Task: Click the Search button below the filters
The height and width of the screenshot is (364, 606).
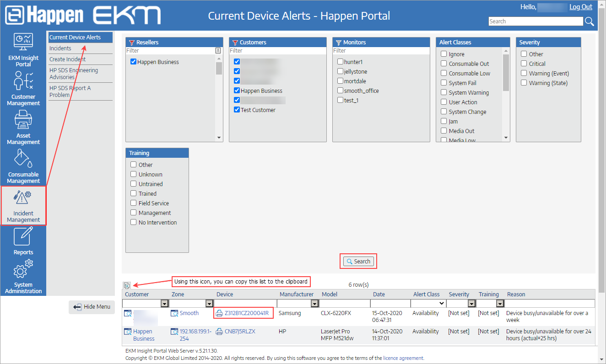Action: (x=358, y=262)
